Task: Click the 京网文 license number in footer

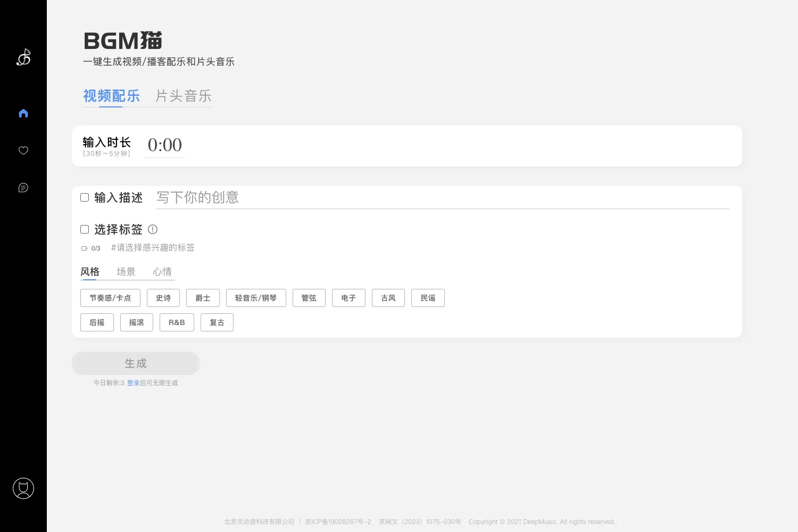Action: pos(420,522)
